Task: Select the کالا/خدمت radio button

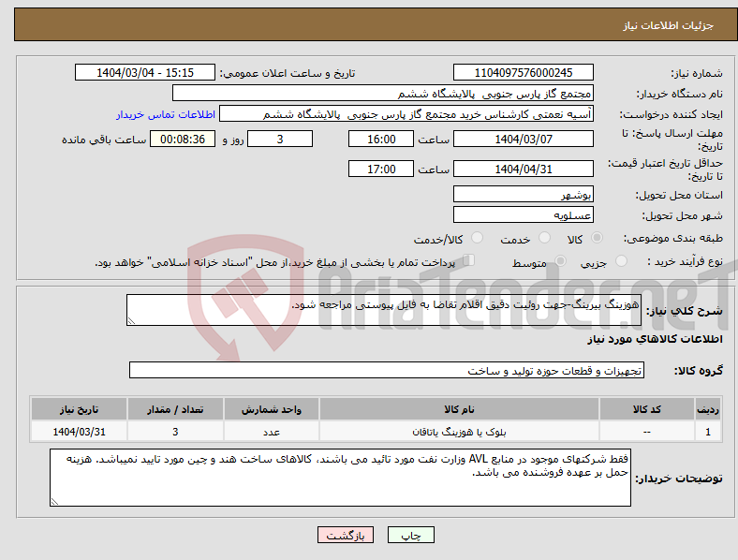Action: tap(478, 238)
